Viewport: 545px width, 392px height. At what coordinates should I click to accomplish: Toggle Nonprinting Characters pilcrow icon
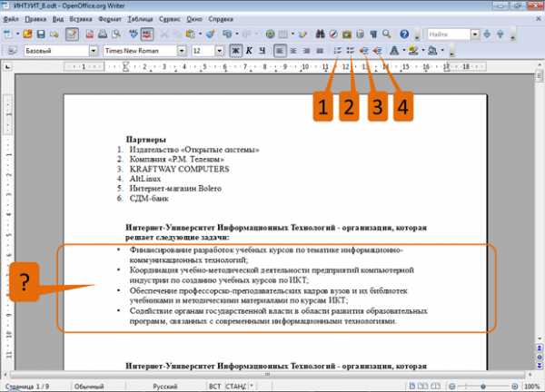(x=373, y=34)
